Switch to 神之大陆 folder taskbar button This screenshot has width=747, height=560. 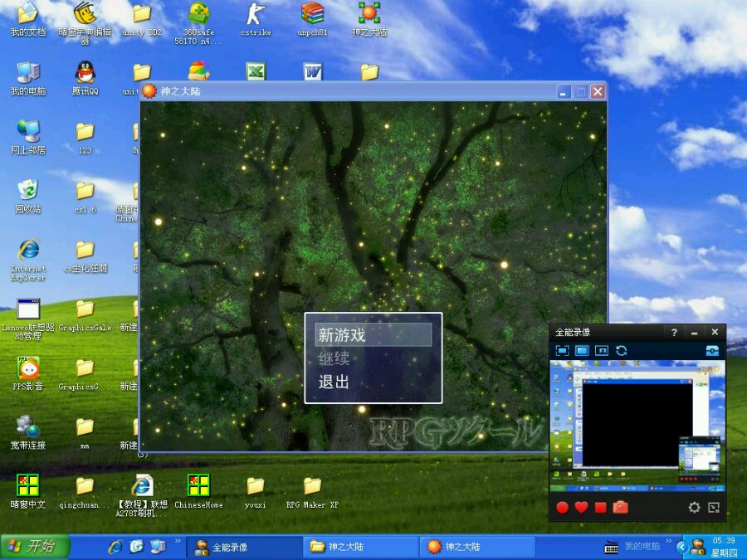361,547
